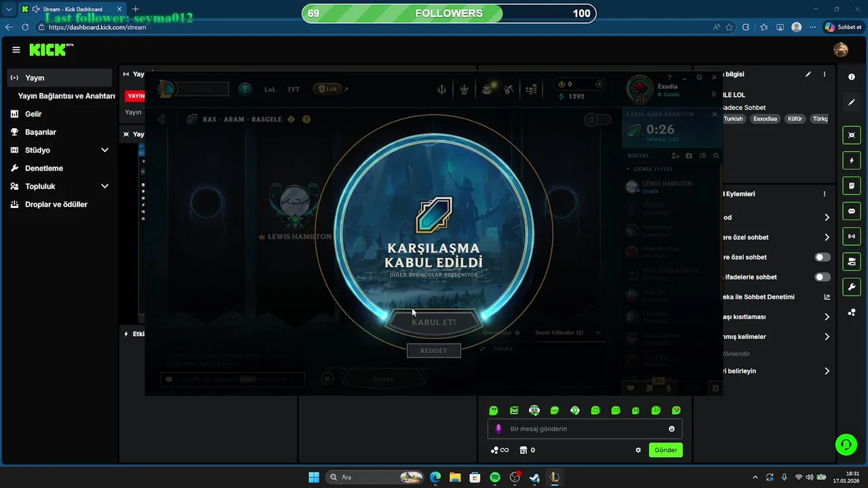
Task: Open the info icon in right rail
Action: tap(852, 77)
